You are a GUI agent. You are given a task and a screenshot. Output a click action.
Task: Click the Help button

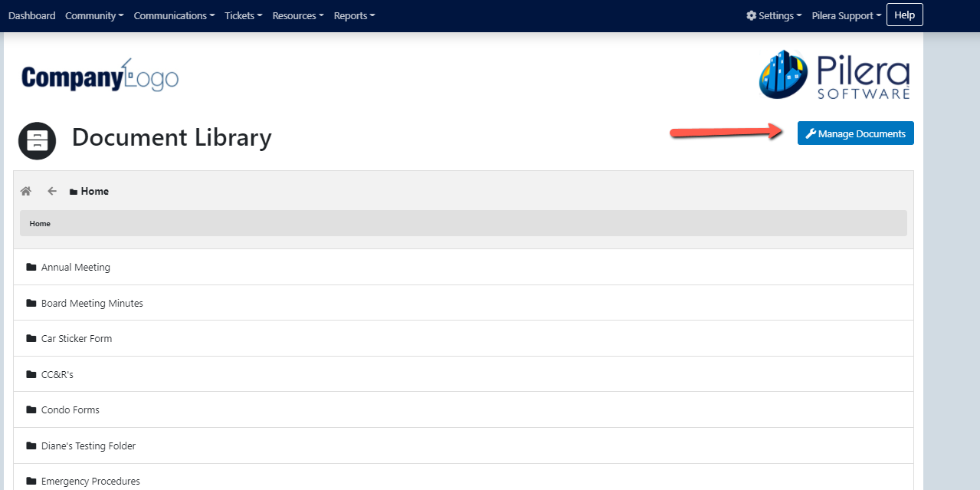coord(905,15)
